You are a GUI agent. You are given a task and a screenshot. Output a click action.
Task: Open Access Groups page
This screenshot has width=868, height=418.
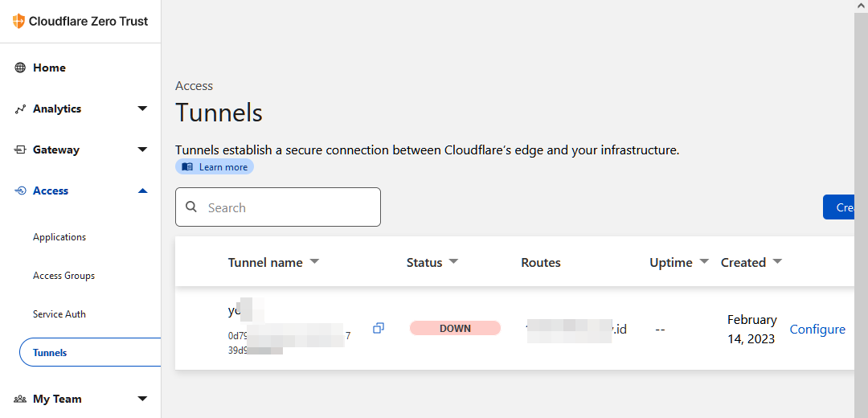point(63,276)
